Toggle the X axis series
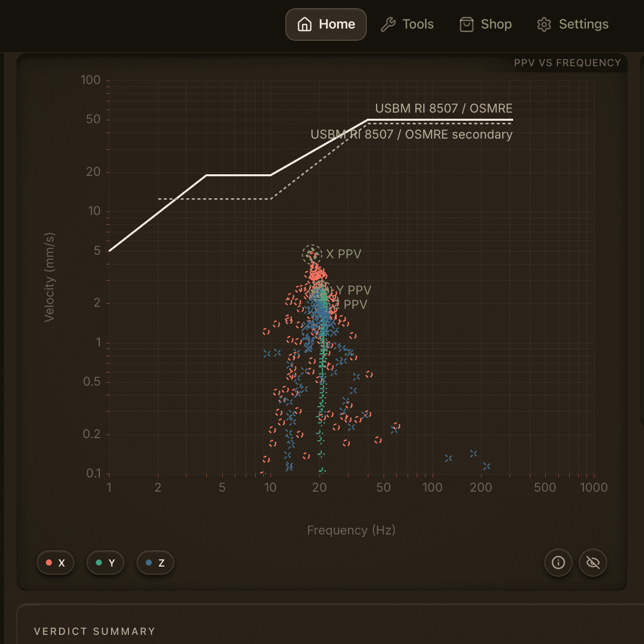This screenshot has width=644, height=644. point(56,563)
